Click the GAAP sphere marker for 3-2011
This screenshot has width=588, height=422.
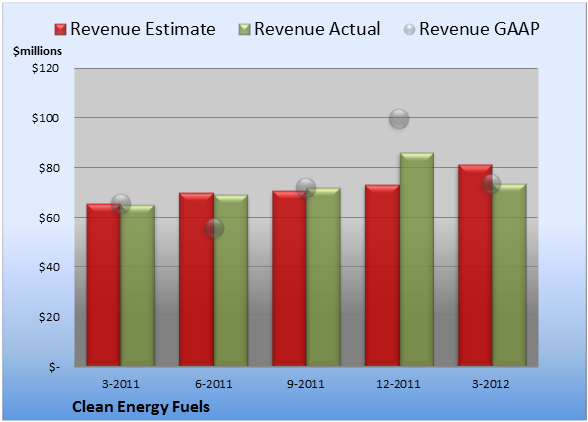(x=121, y=204)
